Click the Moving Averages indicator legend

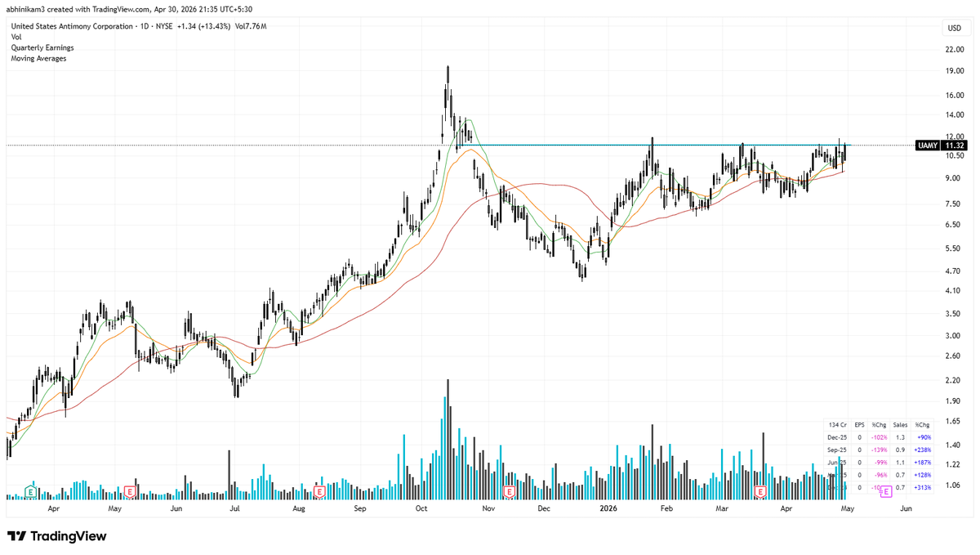(x=38, y=58)
